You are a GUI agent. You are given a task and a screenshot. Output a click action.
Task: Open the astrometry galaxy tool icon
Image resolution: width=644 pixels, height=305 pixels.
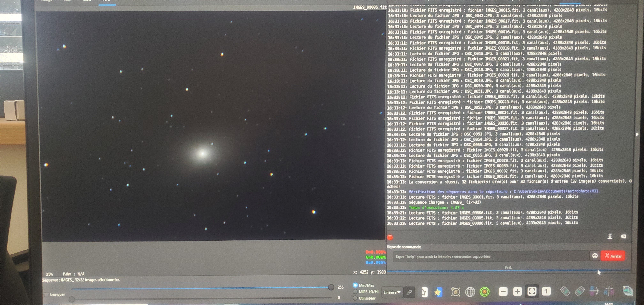(456, 292)
